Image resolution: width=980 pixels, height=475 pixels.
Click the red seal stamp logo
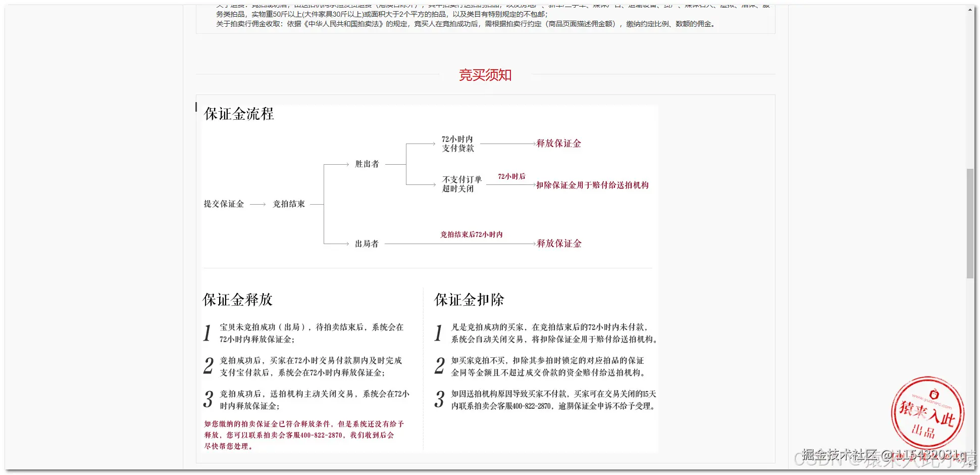pos(927,413)
